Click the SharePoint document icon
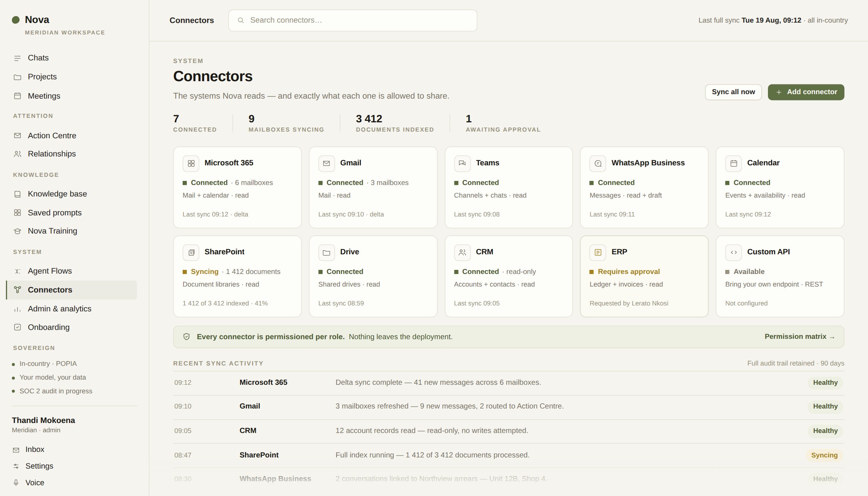 [191, 252]
